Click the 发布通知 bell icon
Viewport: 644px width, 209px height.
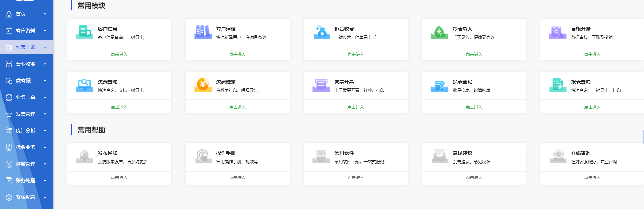click(x=84, y=156)
